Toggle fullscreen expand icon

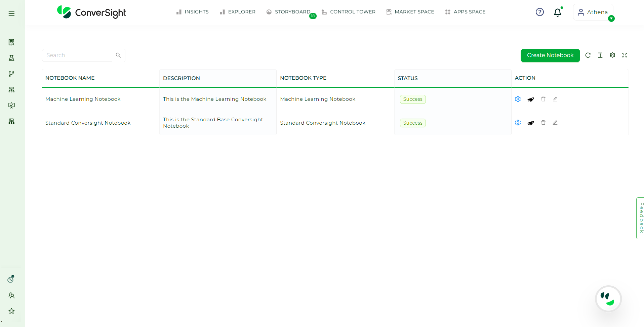(625, 55)
